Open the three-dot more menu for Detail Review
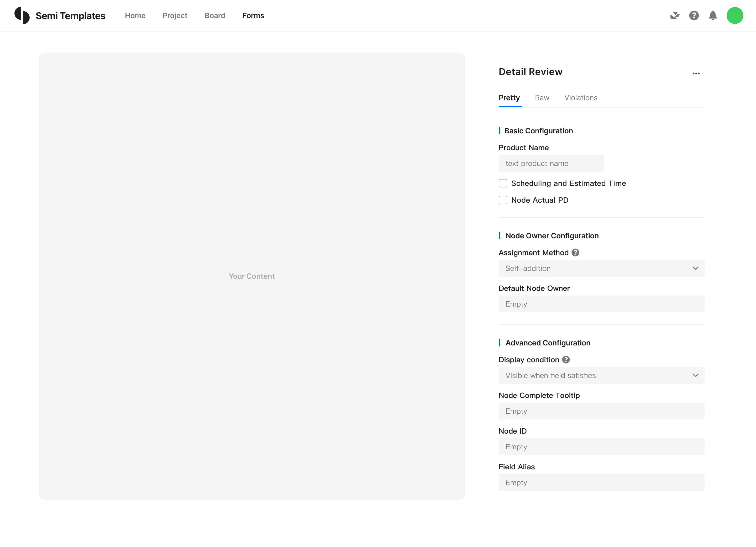 point(696,73)
